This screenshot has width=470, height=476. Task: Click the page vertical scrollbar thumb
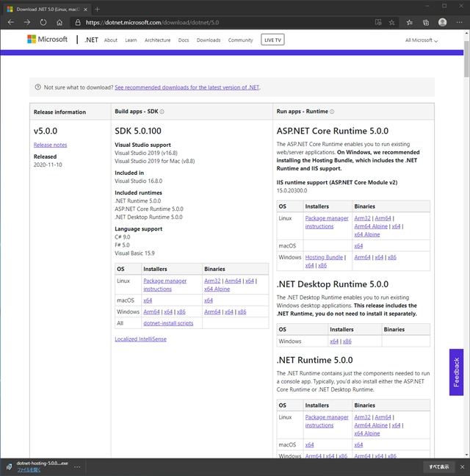pos(466,59)
